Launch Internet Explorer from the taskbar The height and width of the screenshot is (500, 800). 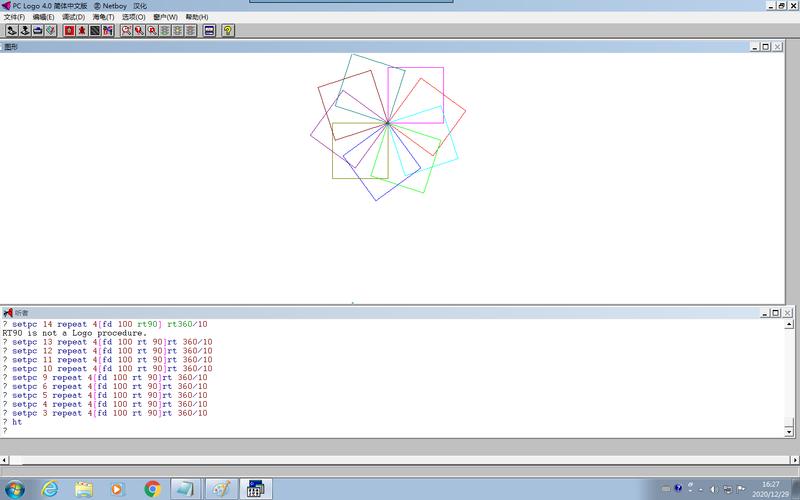pyautogui.click(x=49, y=489)
